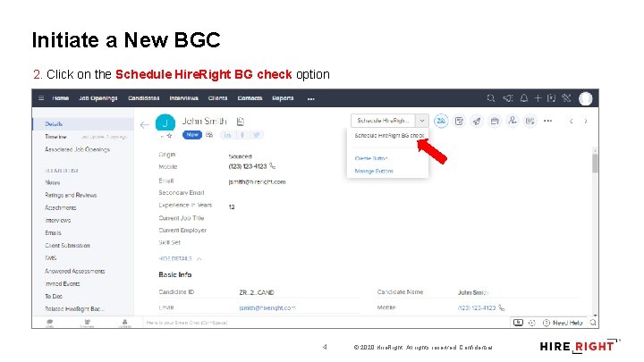
Task: Click the Twitter social icon
Action: click(x=257, y=135)
